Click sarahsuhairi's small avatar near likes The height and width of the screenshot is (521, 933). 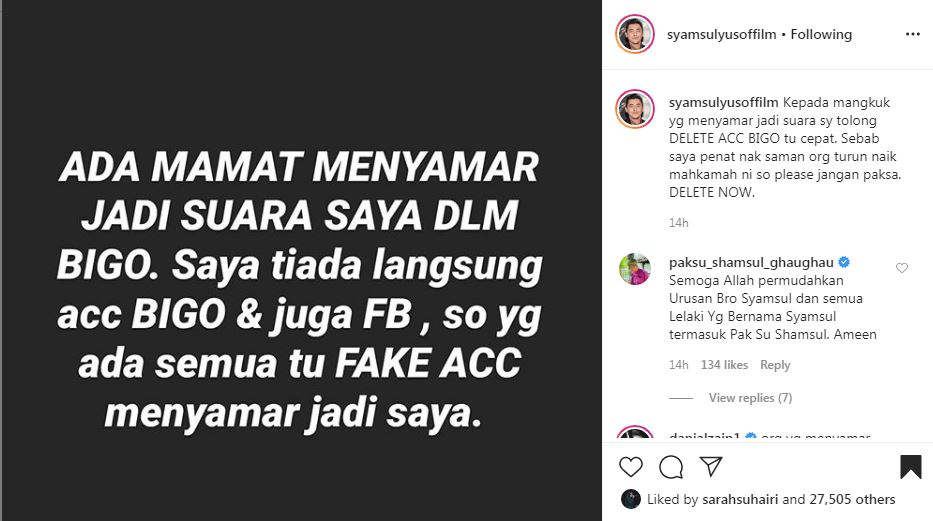631,499
